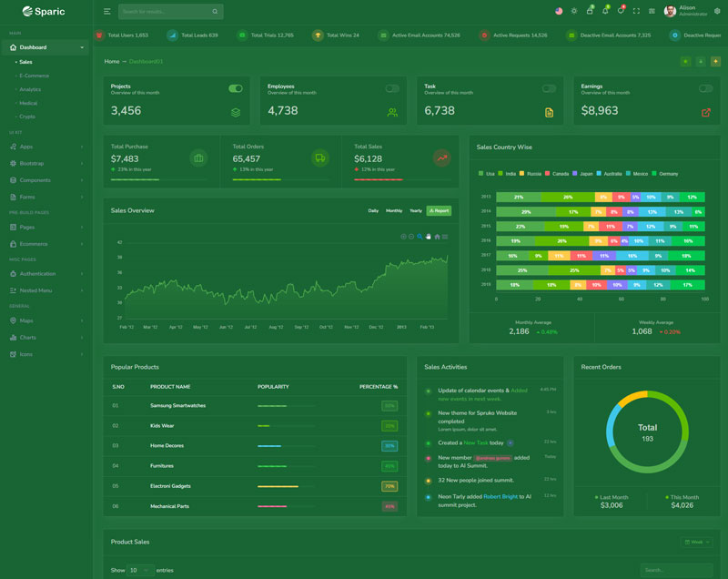This screenshot has width=728, height=579.
Task: Open the US flag language selector
Action: (559, 11)
